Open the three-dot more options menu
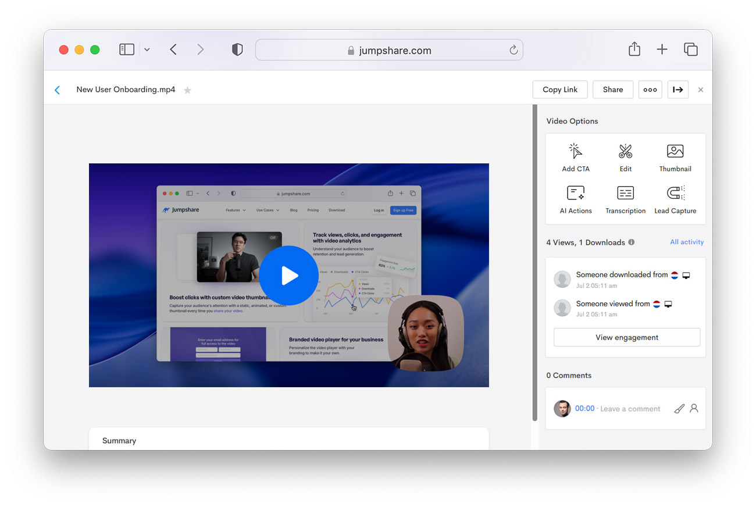This screenshot has height=532, width=756. (650, 90)
